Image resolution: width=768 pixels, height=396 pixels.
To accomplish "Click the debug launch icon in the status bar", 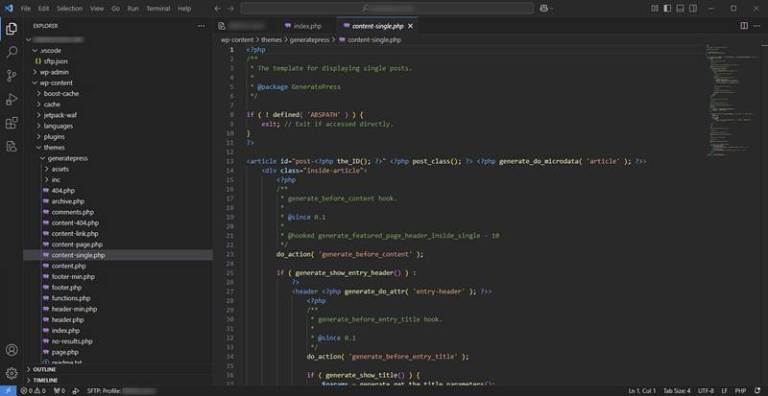I will click(x=75, y=391).
